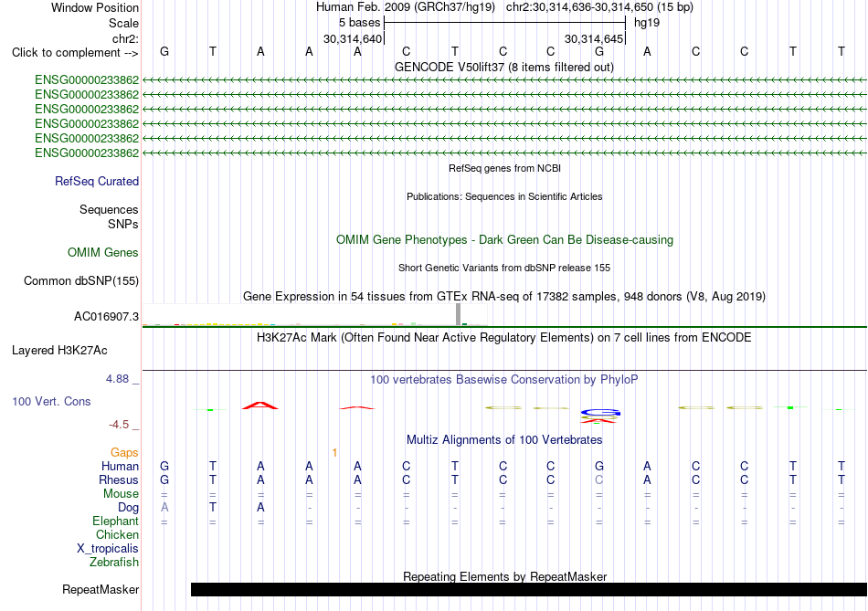Click the Chicken species label

pyautogui.click(x=117, y=534)
